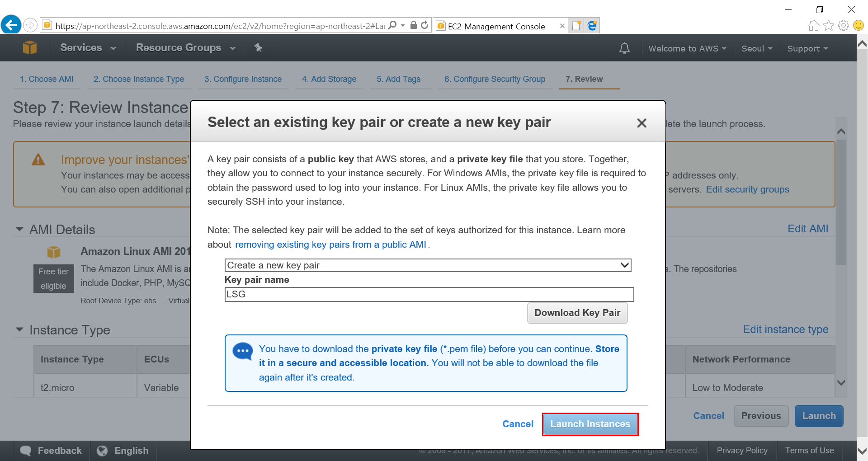868x461 pixels.
Task: Open the browser settings gear
Action: 843,25
